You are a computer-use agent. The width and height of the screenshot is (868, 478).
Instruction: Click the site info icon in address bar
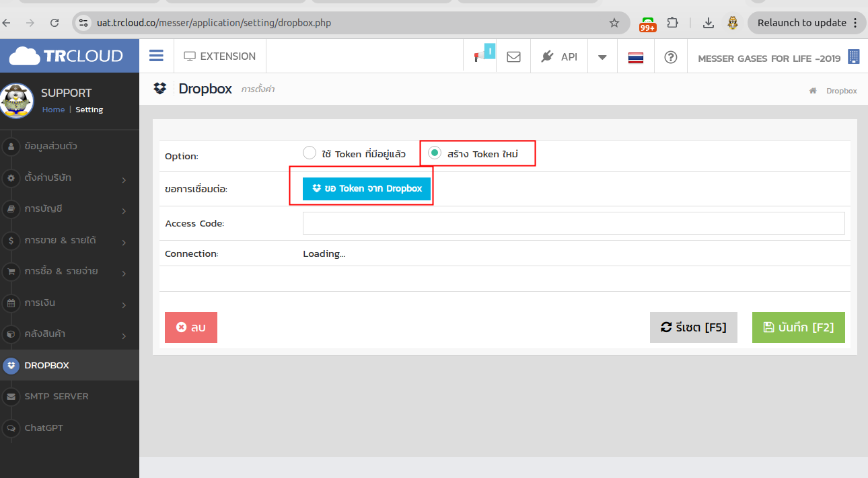[x=83, y=23]
